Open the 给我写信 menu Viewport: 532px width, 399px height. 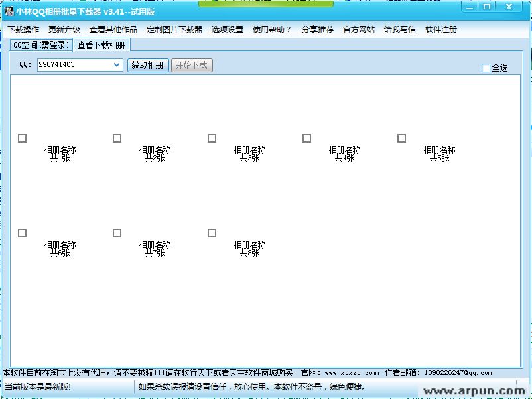400,29
